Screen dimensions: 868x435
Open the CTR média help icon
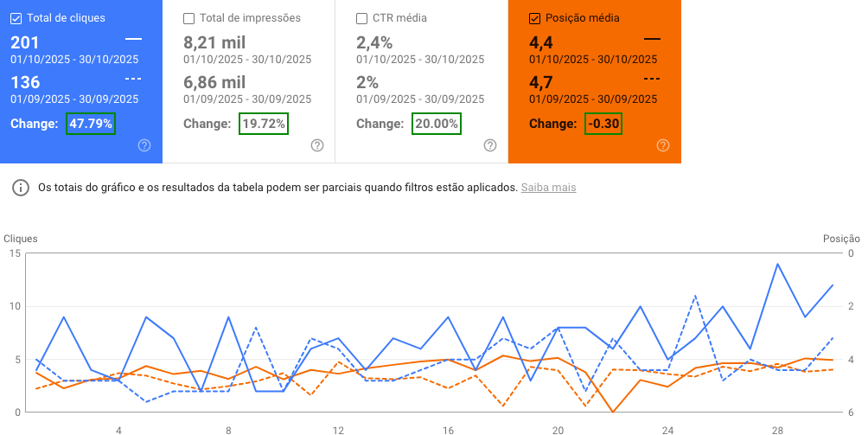pos(490,145)
